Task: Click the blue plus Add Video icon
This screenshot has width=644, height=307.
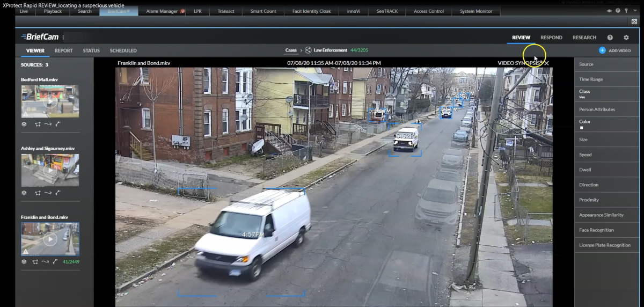Action: [602, 50]
